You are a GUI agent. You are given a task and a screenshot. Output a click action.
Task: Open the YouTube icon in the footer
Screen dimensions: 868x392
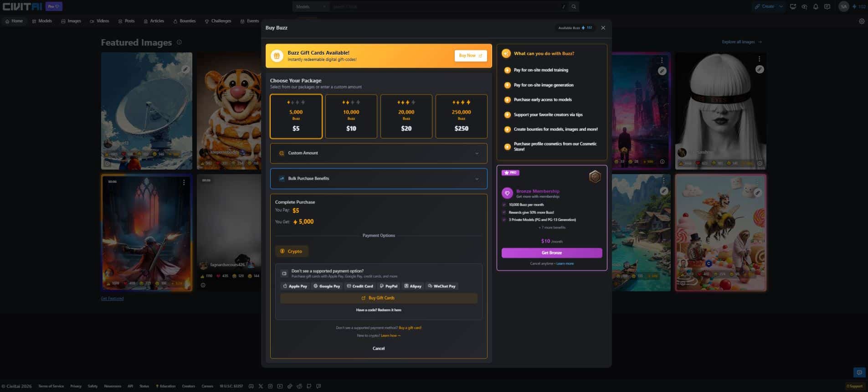click(280, 386)
